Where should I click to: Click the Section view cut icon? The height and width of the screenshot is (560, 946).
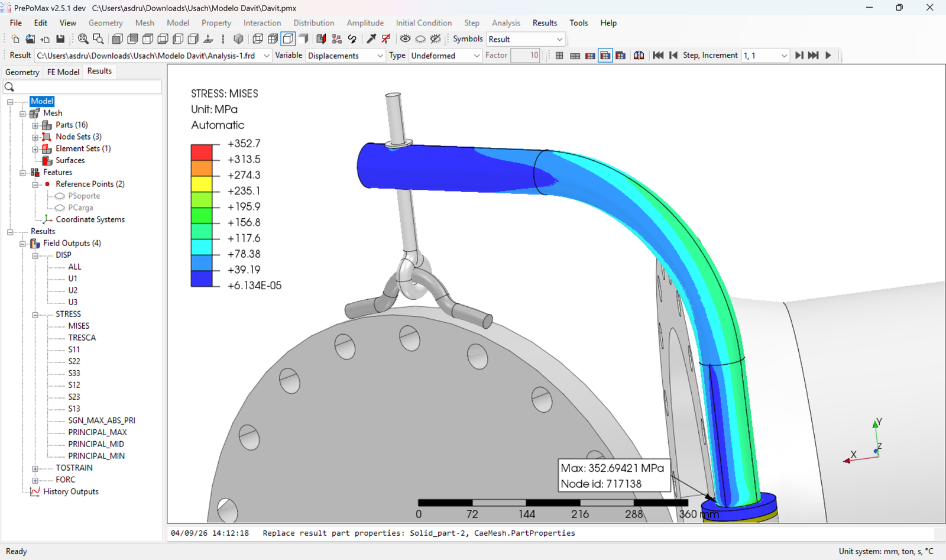(322, 39)
